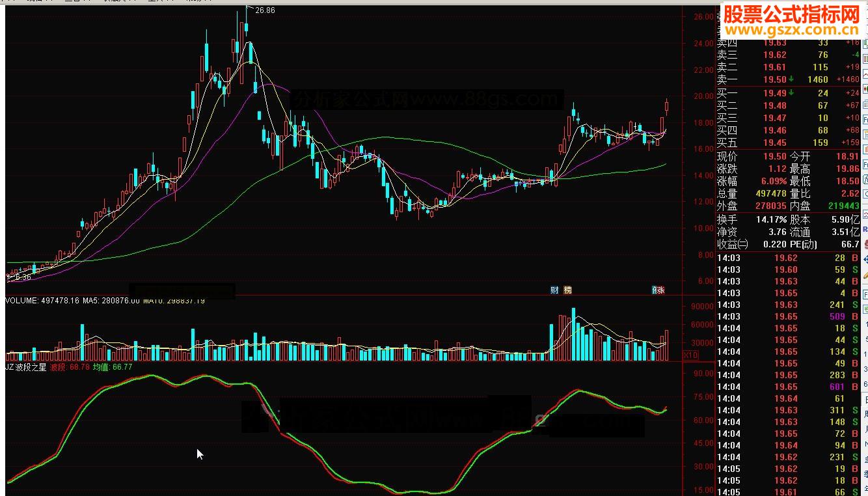Image resolution: width=868 pixels, height=496 pixels.
Task: Click the 75.00 indicator axis label
Action: pyautogui.click(x=703, y=397)
